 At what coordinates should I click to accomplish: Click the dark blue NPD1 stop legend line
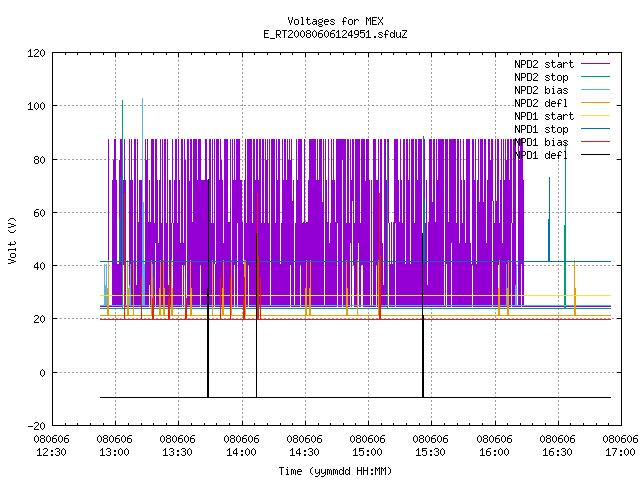[x=596, y=129]
